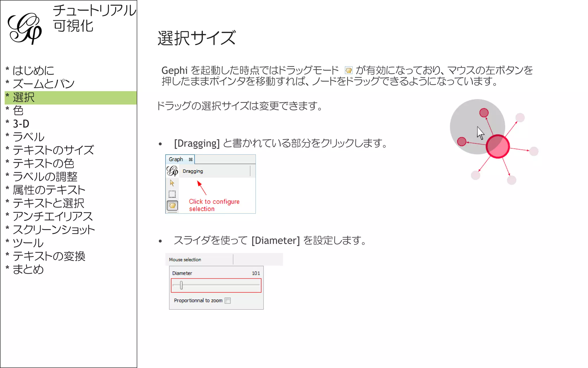
Task: Click the inline drag mode hand icon
Action: coord(349,70)
